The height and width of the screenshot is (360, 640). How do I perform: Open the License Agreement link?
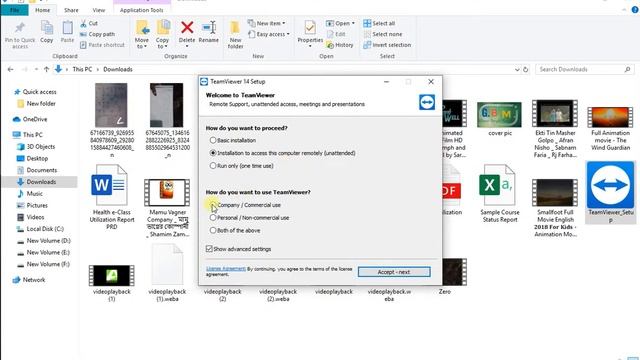click(x=226, y=269)
